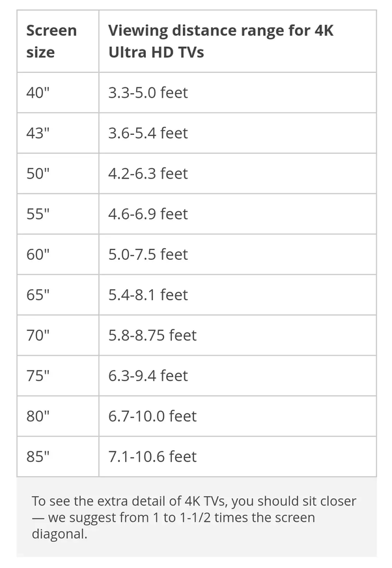Select the 40" screen size cell
The image size is (392, 568).
58,92
